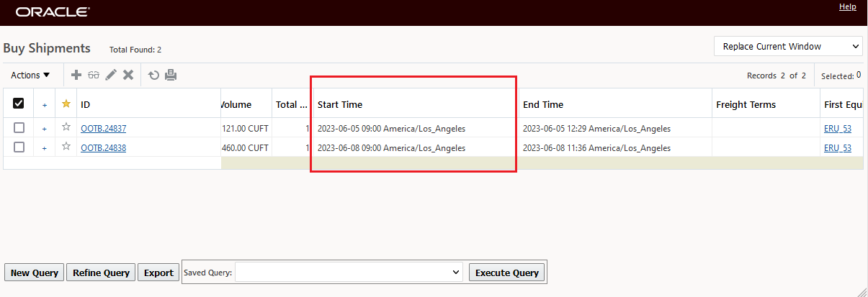Screen dimensions: 868x297
Task: Open the Actions dropdown menu
Action: pyautogui.click(x=31, y=75)
